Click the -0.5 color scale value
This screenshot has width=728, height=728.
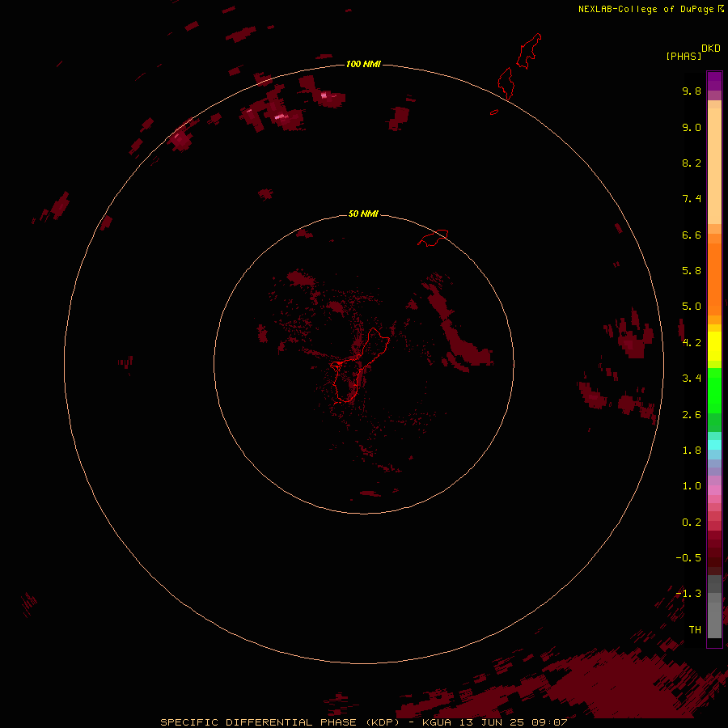coord(688,558)
